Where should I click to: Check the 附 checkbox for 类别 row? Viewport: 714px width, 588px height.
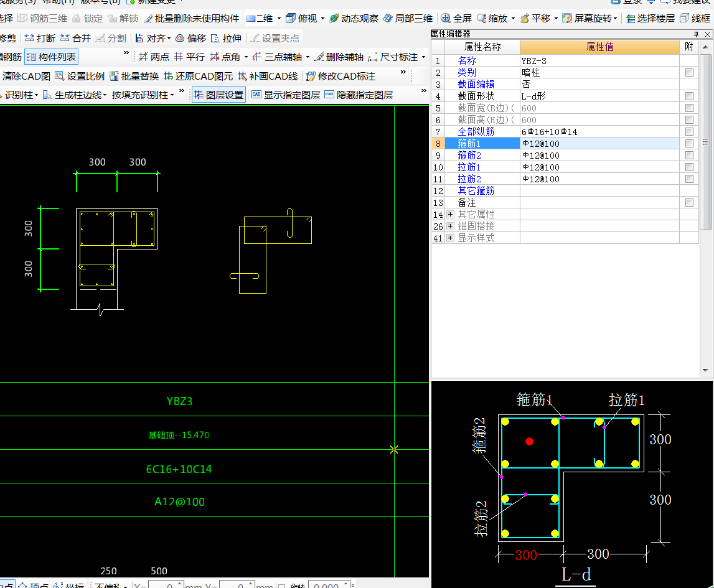pos(689,73)
